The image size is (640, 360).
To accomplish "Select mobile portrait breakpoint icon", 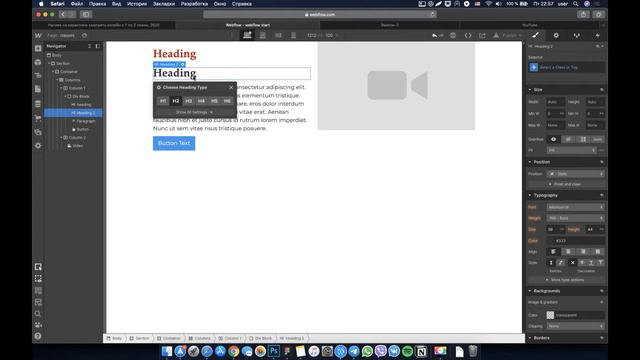I will [293, 36].
